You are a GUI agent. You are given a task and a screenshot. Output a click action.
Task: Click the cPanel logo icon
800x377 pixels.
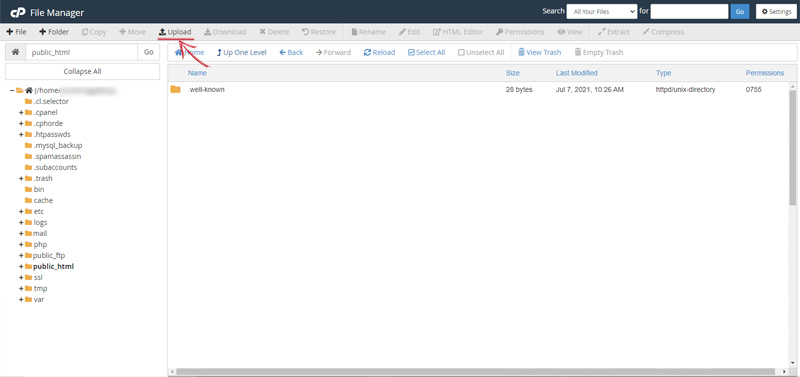[x=18, y=12]
